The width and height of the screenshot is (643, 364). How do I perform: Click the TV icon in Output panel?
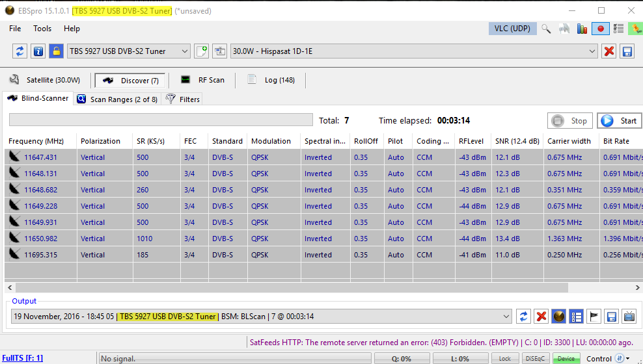pyautogui.click(x=629, y=317)
